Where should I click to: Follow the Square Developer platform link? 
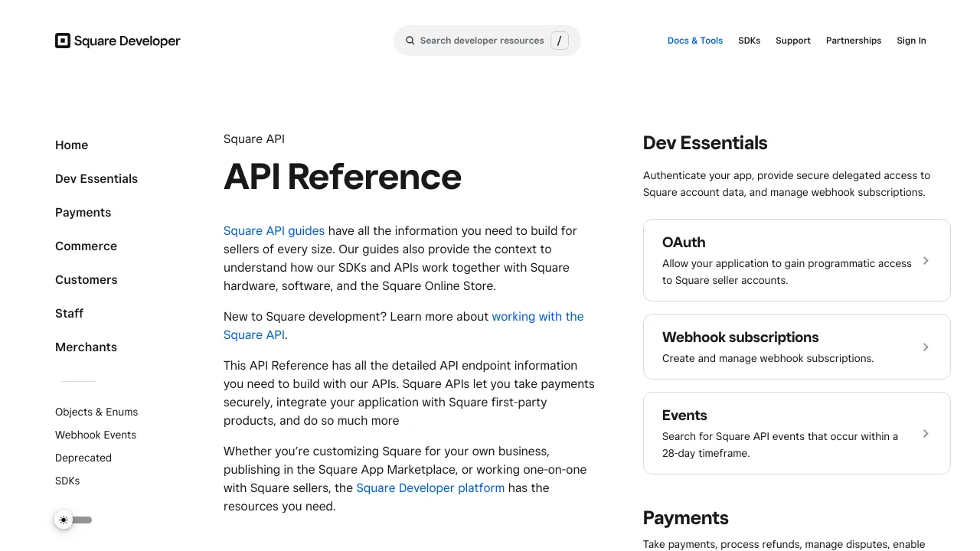430,488
